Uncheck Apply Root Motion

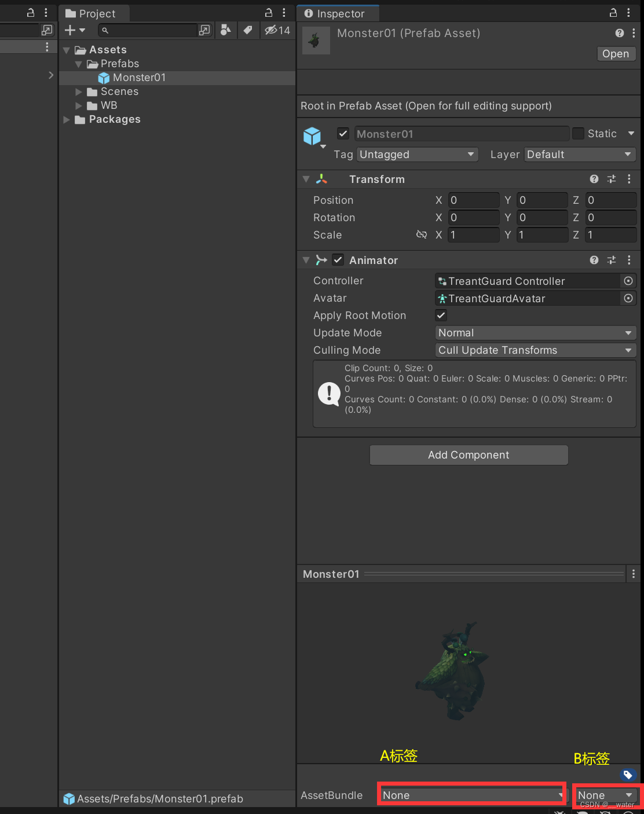coord(441,315)
